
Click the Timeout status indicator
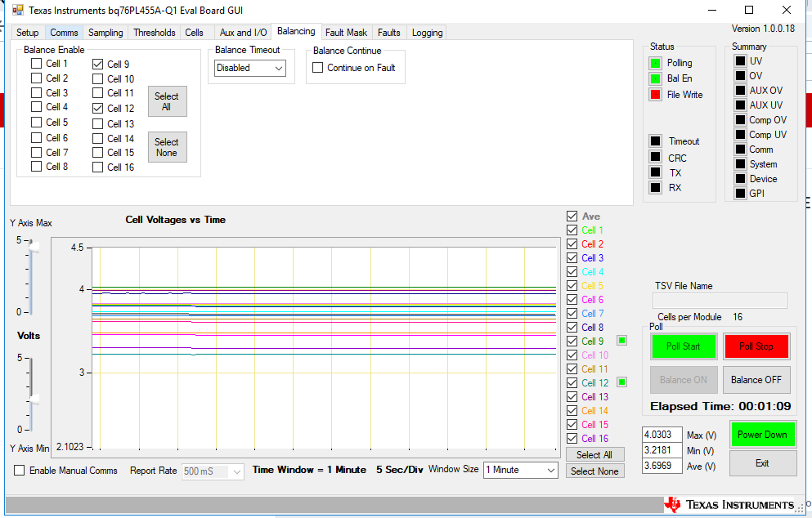655,141
